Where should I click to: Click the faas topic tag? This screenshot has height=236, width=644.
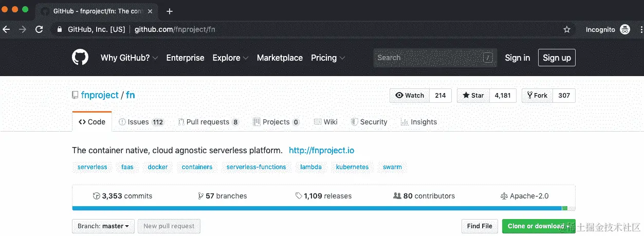[x=127, y=167]
